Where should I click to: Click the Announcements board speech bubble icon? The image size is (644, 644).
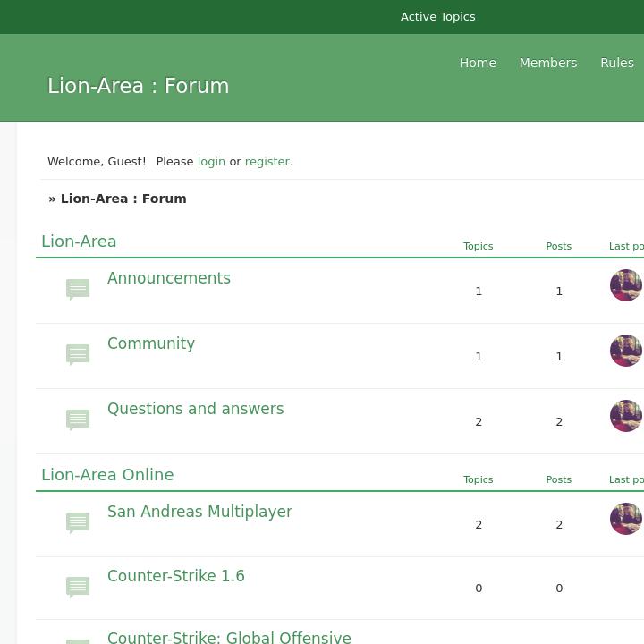point(78,289)
